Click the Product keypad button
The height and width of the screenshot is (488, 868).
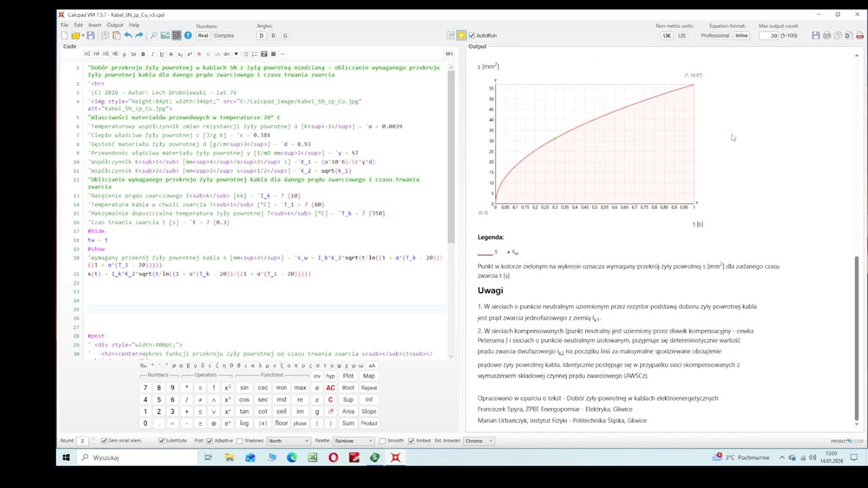click(369, 424)
